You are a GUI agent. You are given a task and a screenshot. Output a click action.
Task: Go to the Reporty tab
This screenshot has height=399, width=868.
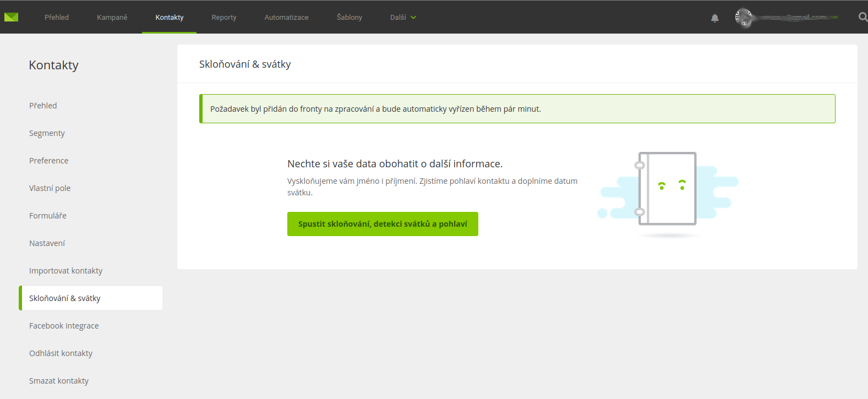pos(224,18)
